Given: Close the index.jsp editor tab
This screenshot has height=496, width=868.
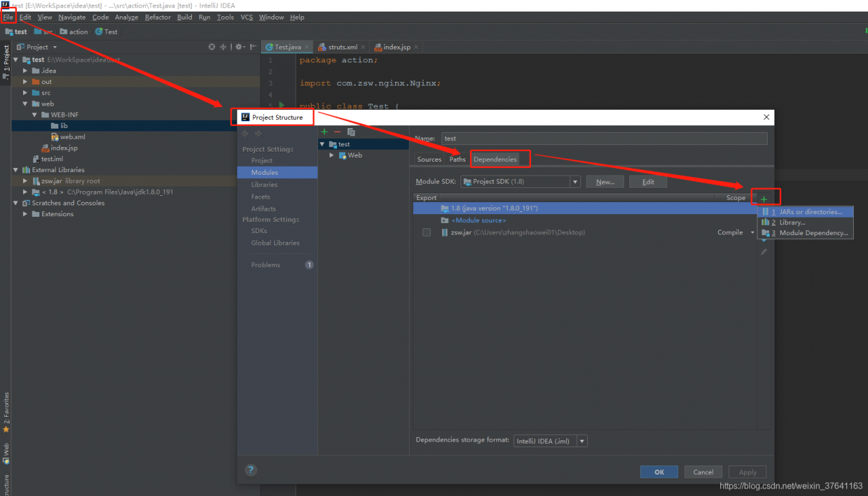Looking at the screenshot, I should click(416, 47).
